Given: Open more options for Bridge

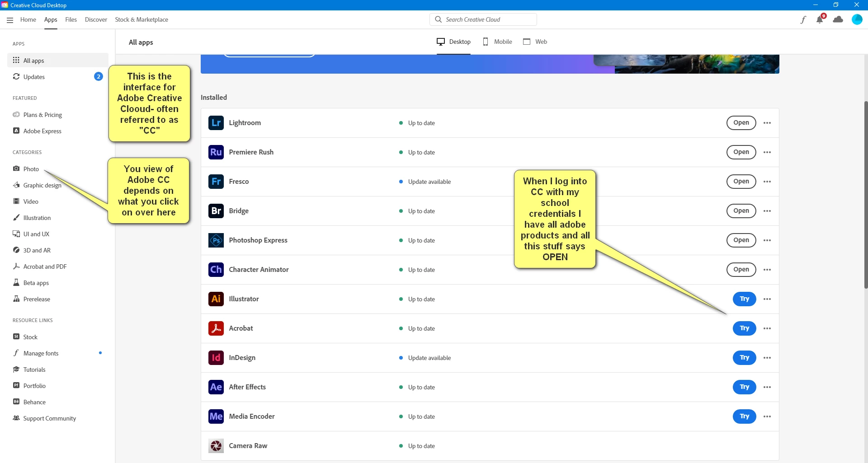Looking at the screenshot, I should point(767,211).
